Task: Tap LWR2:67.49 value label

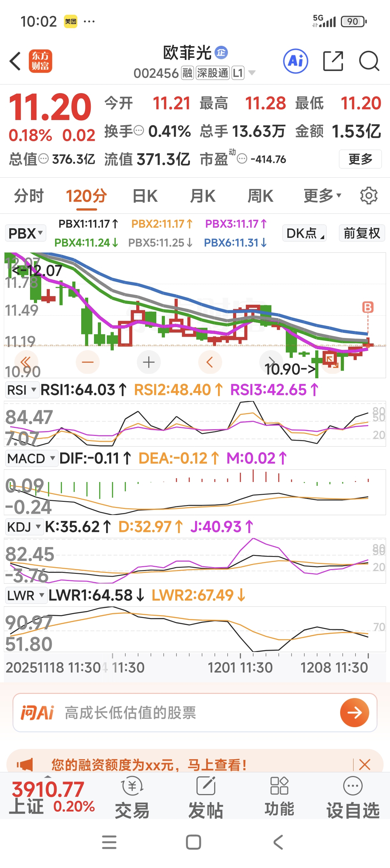Action: click(x=198, y=595)
